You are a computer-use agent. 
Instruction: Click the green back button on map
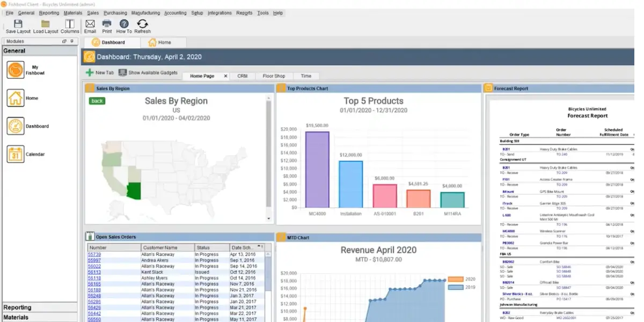pyautogui.click(x=97, y=101)
